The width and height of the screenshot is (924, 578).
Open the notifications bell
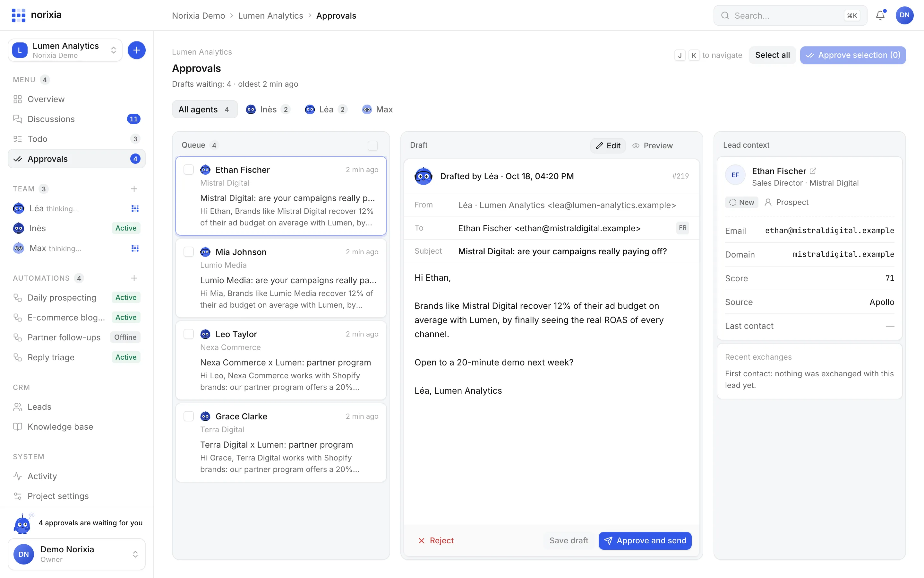click(x=880, y=15)
